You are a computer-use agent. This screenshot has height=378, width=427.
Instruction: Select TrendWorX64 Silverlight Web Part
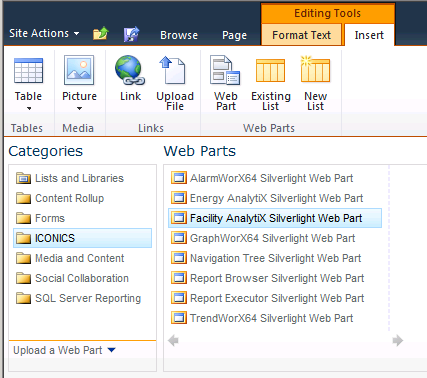click(x=262, y=318)
